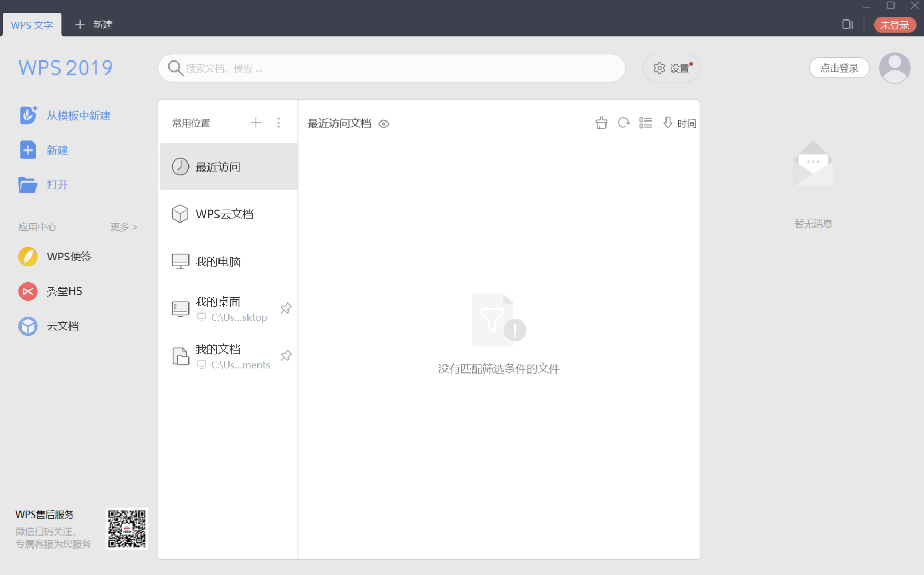Click the user avatar icon

point(895,68)
